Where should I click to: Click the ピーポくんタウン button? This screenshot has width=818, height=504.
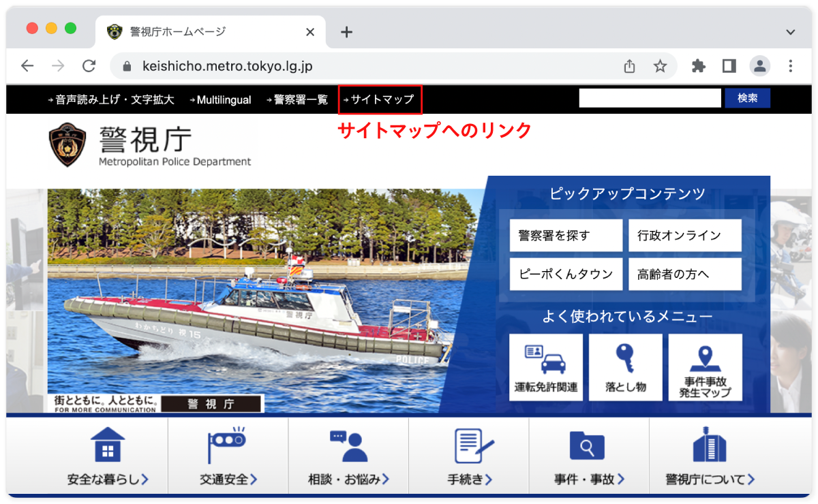click(x=566, y=274)
